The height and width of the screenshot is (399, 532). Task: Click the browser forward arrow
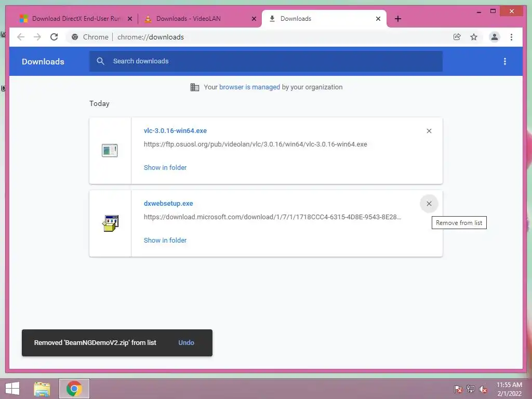pyautogui.click(x=37, y=37)
